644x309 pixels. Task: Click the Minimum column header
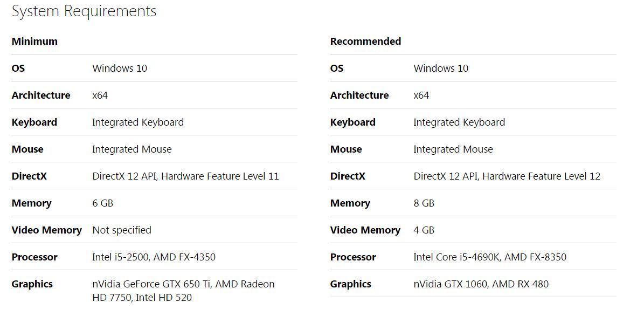tap(34, 42)
